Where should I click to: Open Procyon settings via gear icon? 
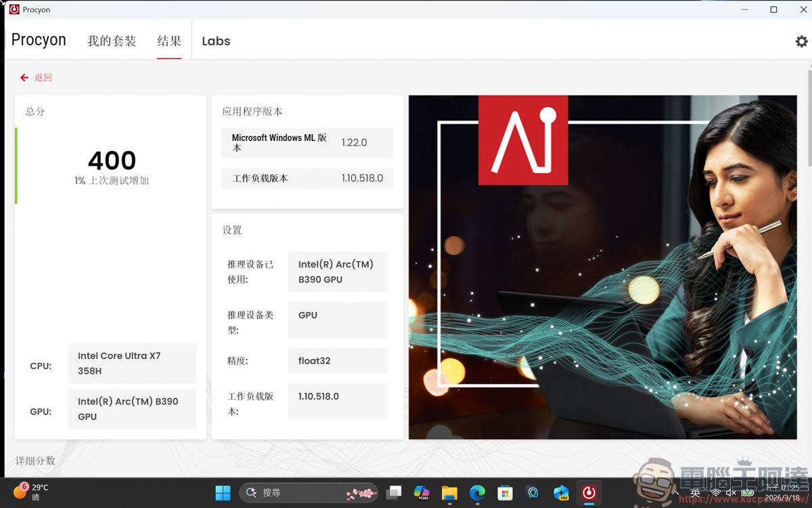point(801,41)
